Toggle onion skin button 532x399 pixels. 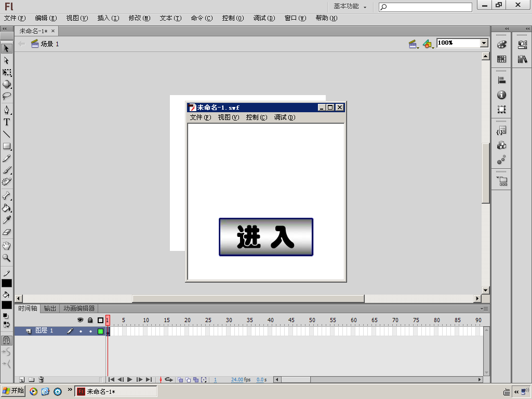tap(180, 380)
